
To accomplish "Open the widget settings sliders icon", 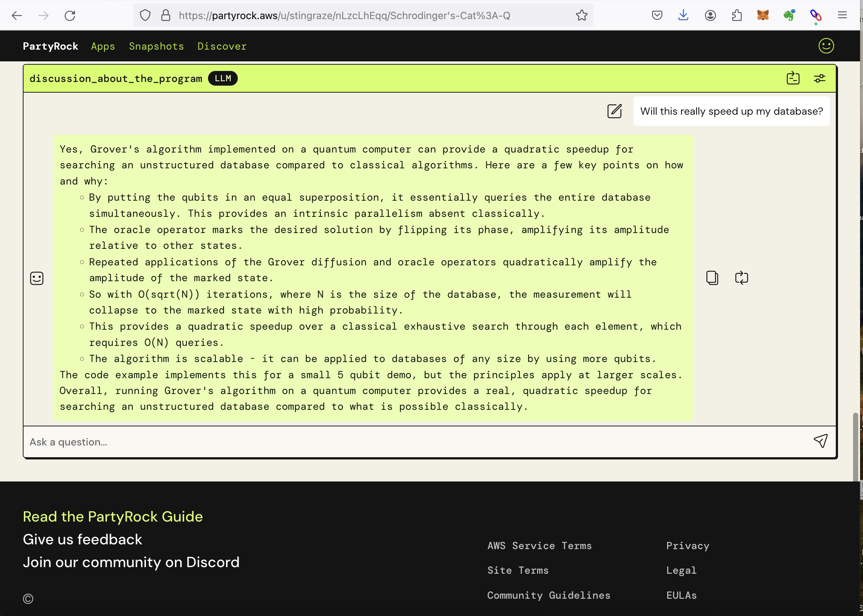I will (x=819, y=79).
